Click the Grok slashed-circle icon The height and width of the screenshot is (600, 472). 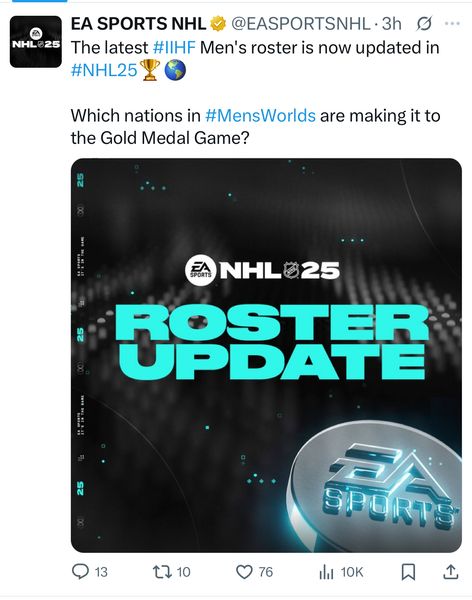[424, 24]
